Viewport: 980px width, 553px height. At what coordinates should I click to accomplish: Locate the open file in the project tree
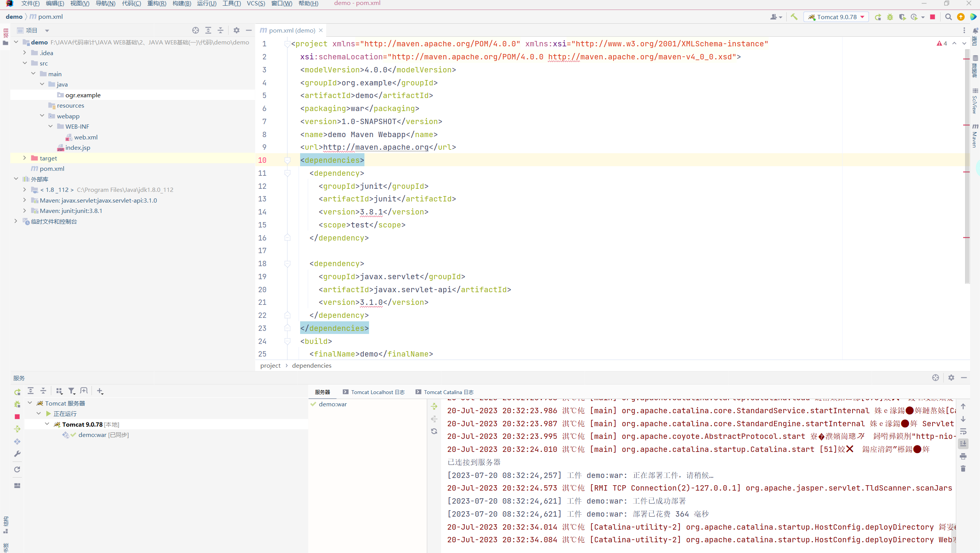click(x=196, y=30)
